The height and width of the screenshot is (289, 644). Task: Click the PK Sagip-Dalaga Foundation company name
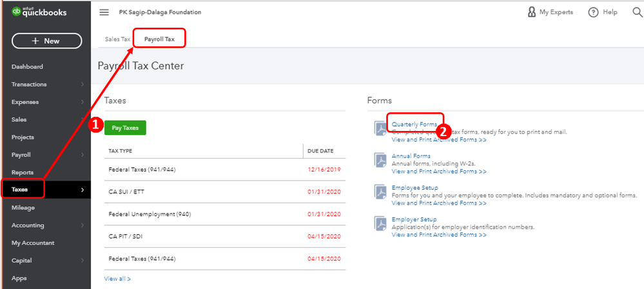[160, 12]
